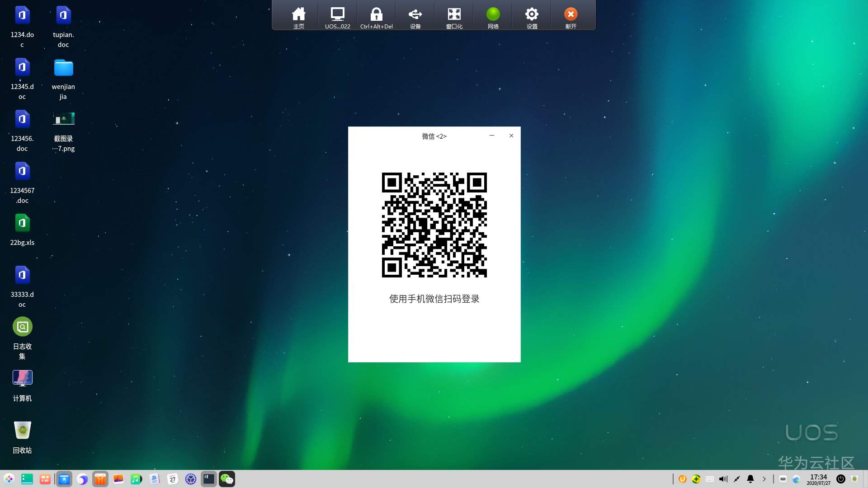Open the onscreen keyboard grid tray icon
The height and width of the screenshot is (488, 868).
(710, 479)
